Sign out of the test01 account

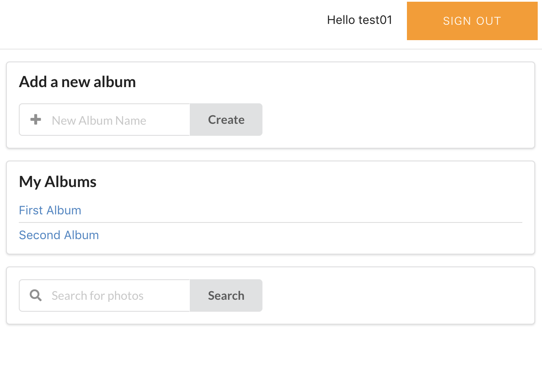(x=472, y=21)
